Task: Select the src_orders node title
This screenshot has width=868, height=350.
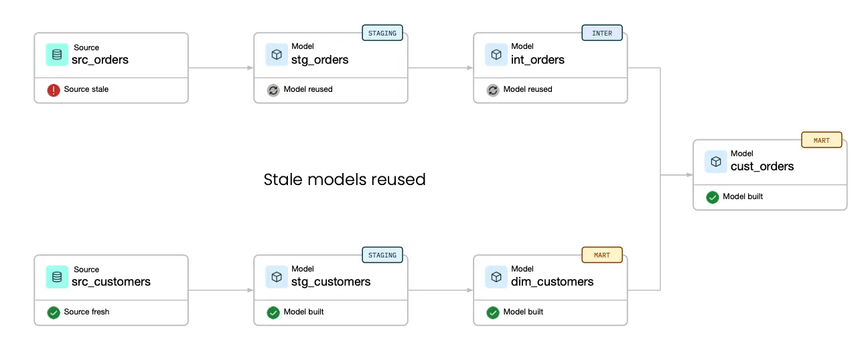Action: tap(100, 60)
